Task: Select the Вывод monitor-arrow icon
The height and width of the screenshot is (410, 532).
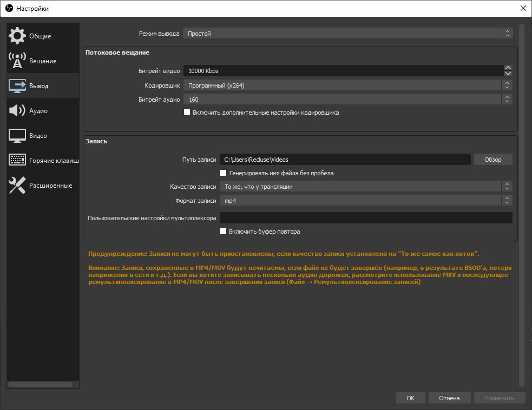Action: pos(17,86)
